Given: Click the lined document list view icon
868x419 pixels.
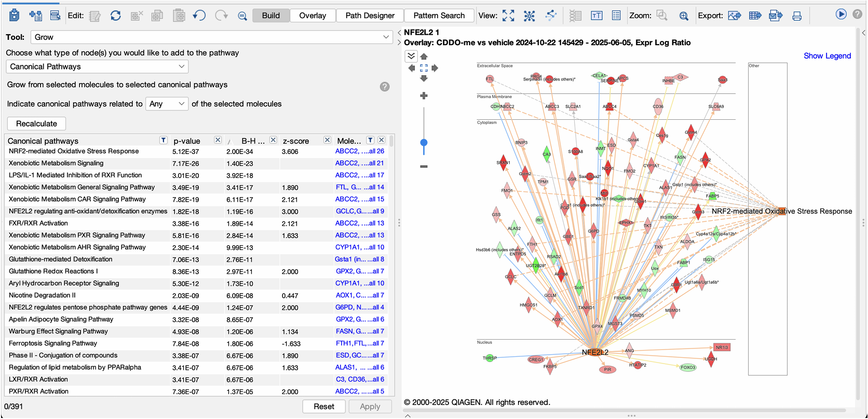Looking at the screenshot, I should click(616, 16).
